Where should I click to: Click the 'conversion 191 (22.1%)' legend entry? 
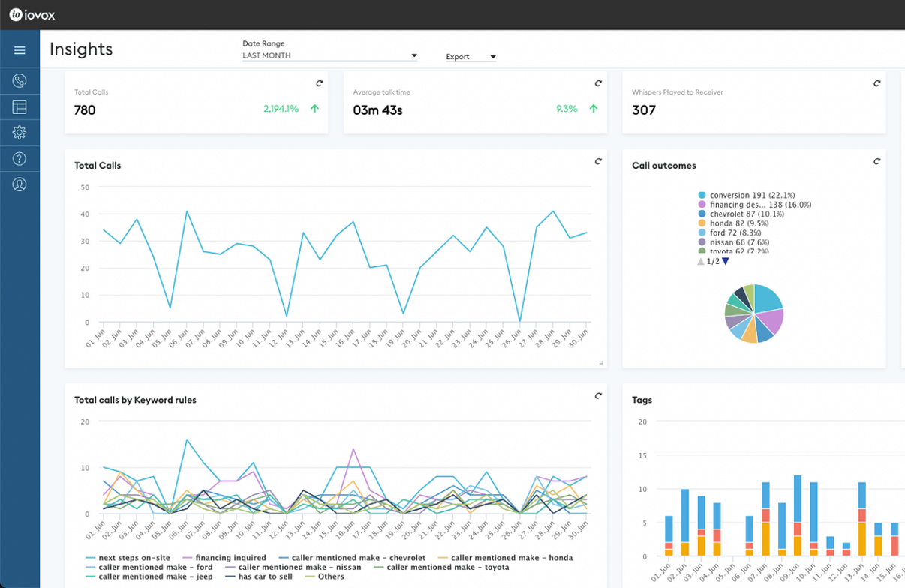(751, 195)
